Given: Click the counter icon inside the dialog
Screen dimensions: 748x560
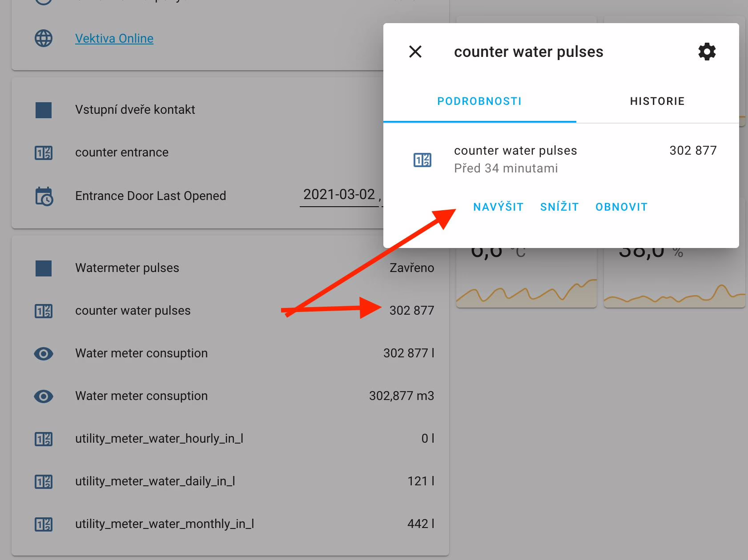Looking at the screenshot, I should pyautogui.click(x=422, y=160).
